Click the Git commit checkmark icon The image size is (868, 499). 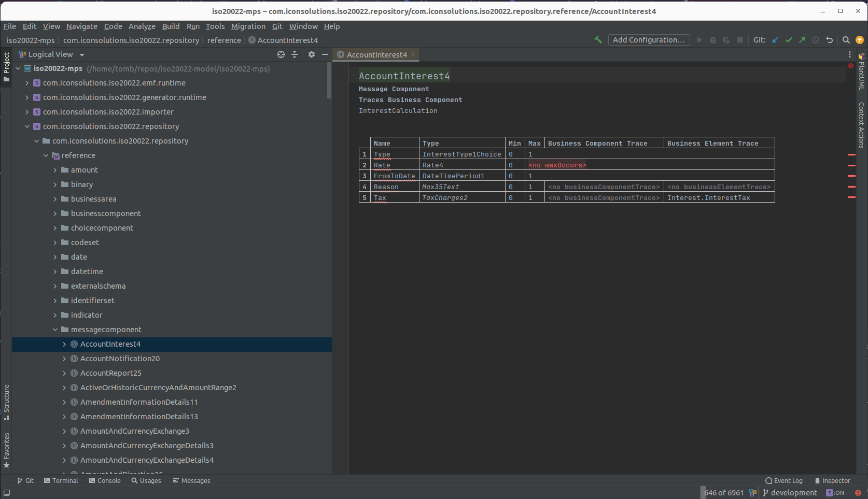click(789, 40)
